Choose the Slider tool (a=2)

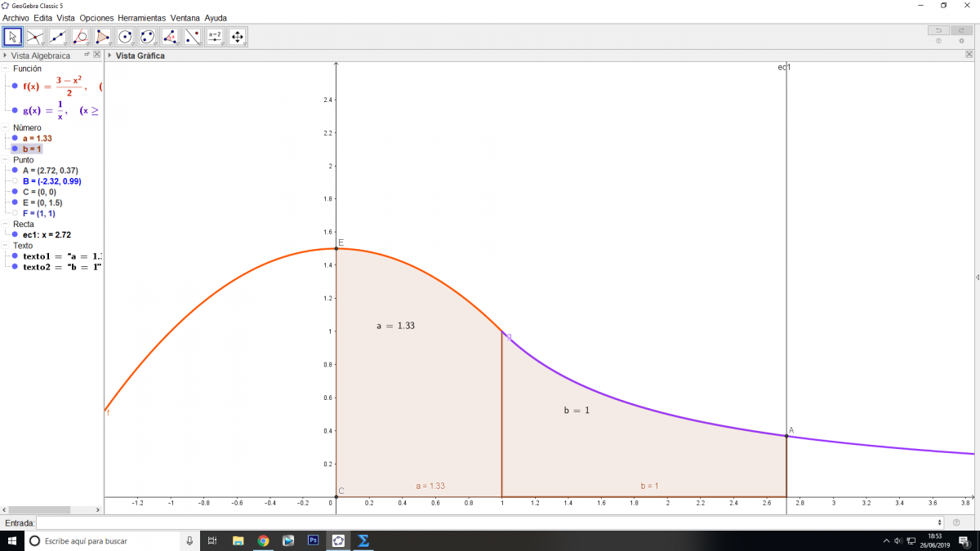[215, 37]
